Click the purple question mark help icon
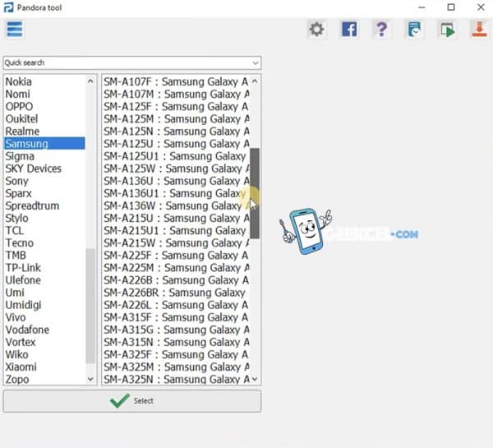This screenshot has width=493, height=448. [x=381, y=30]
